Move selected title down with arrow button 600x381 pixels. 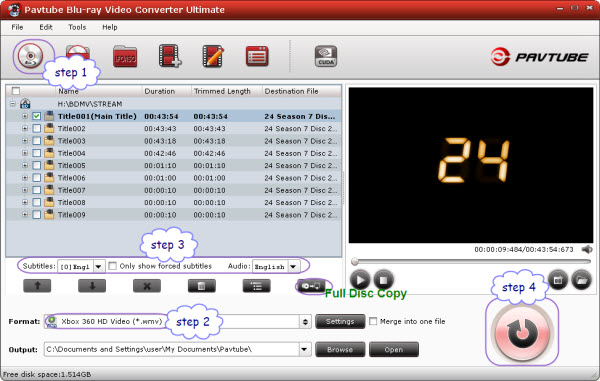pyautogui.click(x=92, y=285)
